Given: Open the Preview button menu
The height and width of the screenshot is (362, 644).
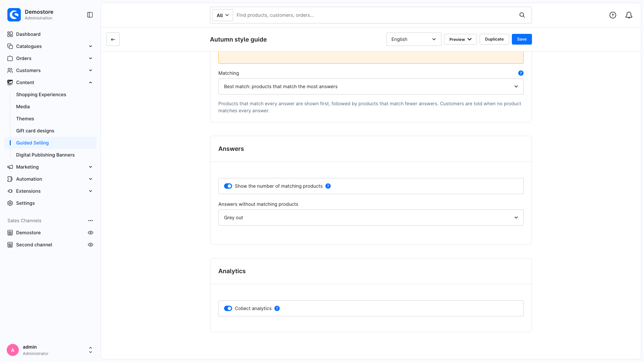Looking at the screenshot, I should [460, 39].
